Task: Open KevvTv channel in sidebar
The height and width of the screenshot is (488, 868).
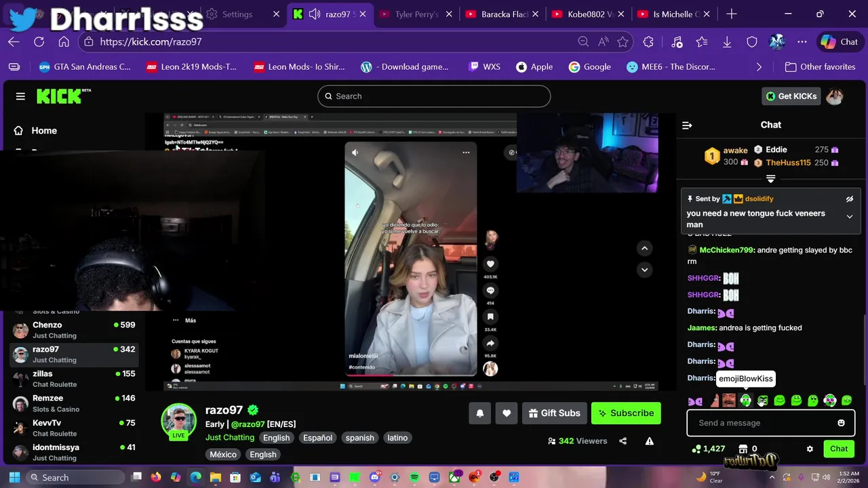Action: coord(74,428)
